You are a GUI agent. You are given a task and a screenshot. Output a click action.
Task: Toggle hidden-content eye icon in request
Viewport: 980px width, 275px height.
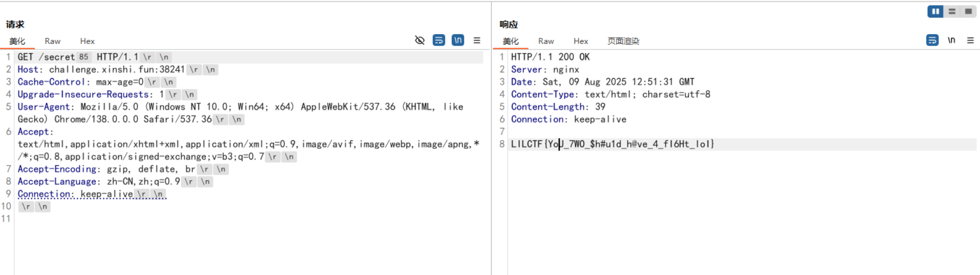click(x=420, y=40)
